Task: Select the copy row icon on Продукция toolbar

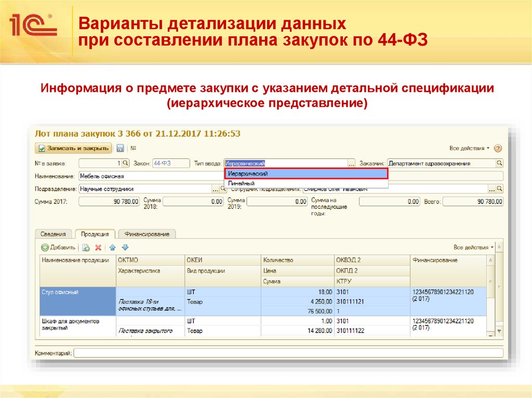Action: click(x=86, y=246)
